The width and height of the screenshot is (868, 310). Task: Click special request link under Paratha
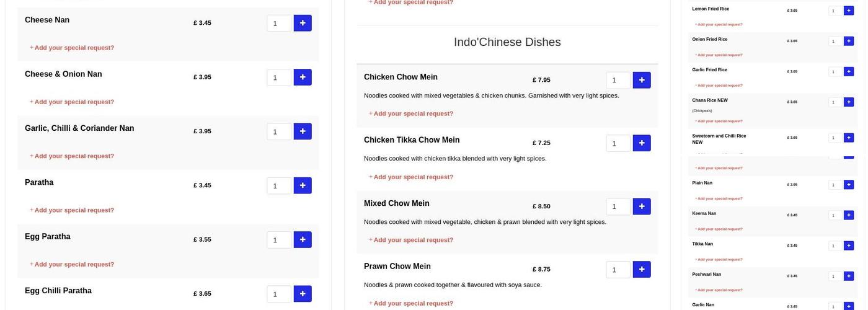pyautogui.click(x=74, y=210)
